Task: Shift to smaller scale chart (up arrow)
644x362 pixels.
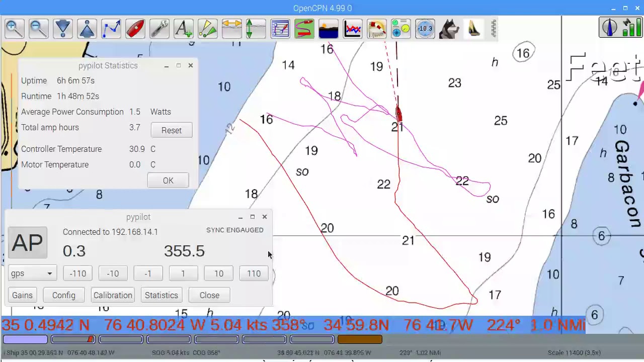Action: (x=87, y=29)
